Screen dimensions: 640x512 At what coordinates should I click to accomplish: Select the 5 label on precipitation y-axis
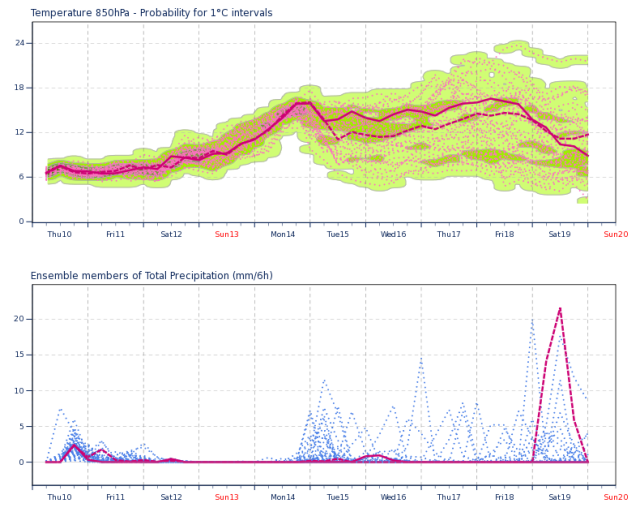[x=22, y=426]
